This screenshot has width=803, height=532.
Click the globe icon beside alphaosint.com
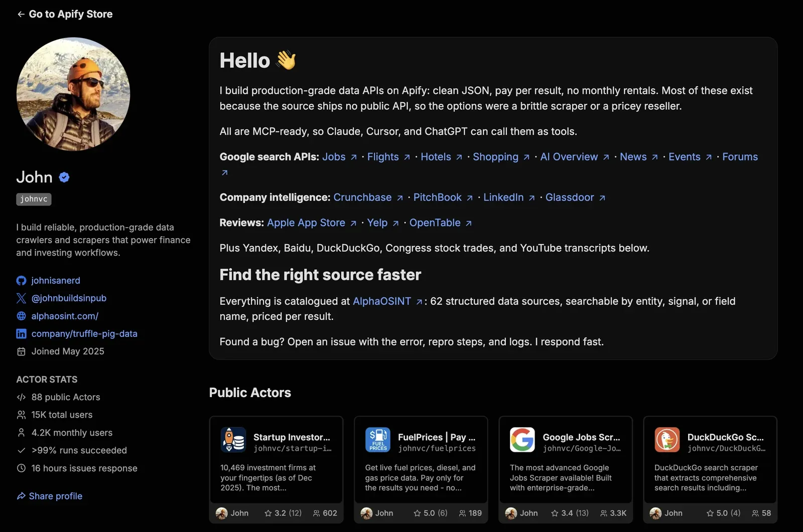21,316
